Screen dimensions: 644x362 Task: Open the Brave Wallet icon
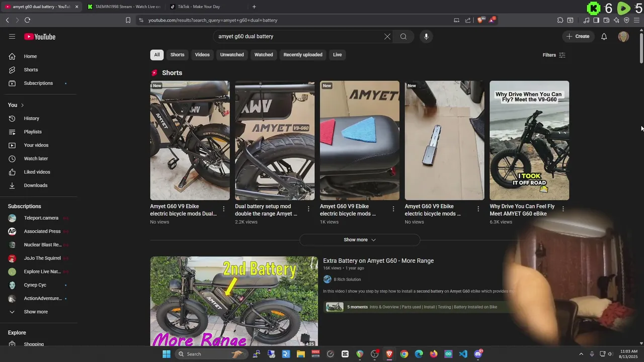[x=606, y=20]
